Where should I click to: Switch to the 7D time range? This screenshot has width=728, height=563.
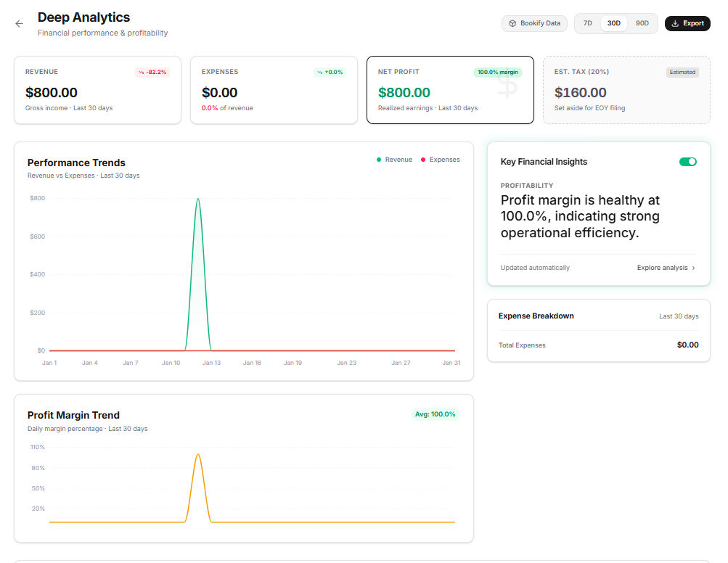[588, 23]
